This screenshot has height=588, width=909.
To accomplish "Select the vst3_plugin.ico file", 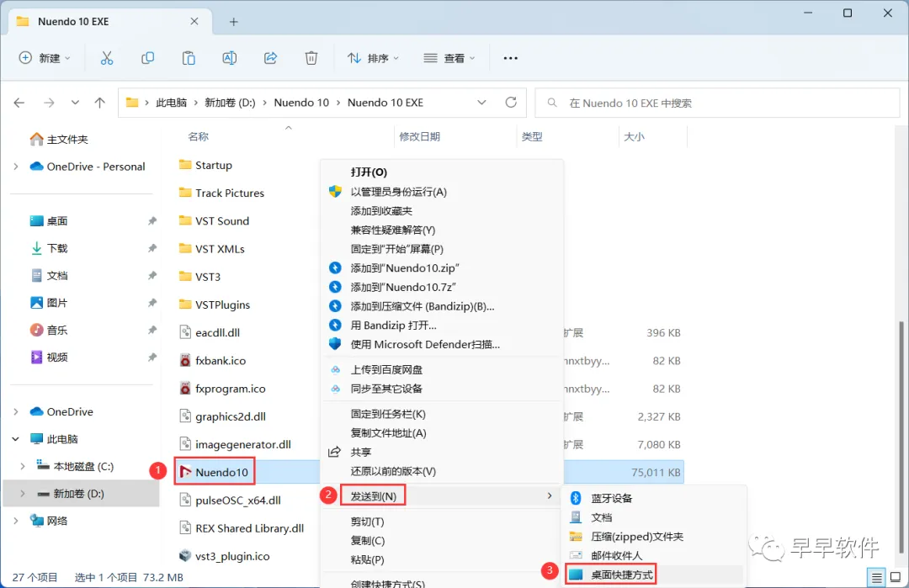I will coord(225,556).
